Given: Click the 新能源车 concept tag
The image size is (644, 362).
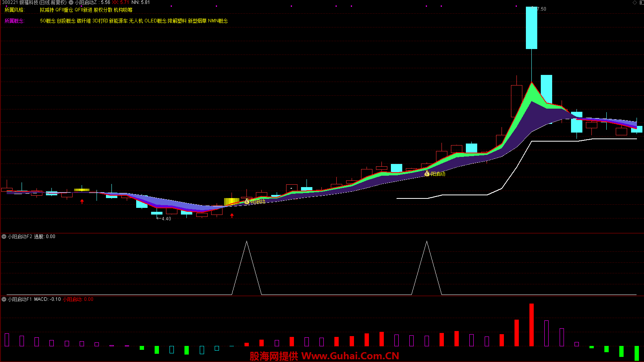Looking at the screenshot, I should [118, 21].
